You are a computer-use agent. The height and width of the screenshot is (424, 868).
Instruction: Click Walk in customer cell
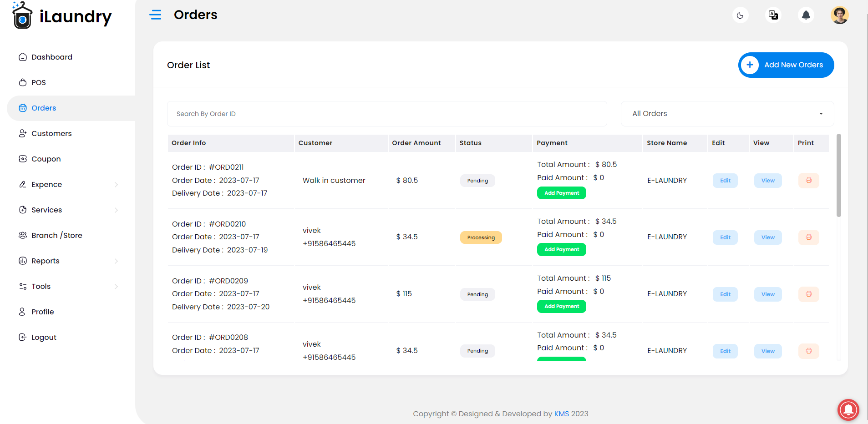[334, 180]
